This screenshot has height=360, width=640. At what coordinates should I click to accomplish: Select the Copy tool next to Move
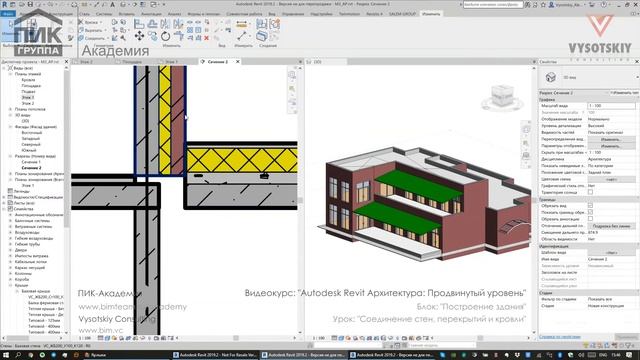(152, 36)
